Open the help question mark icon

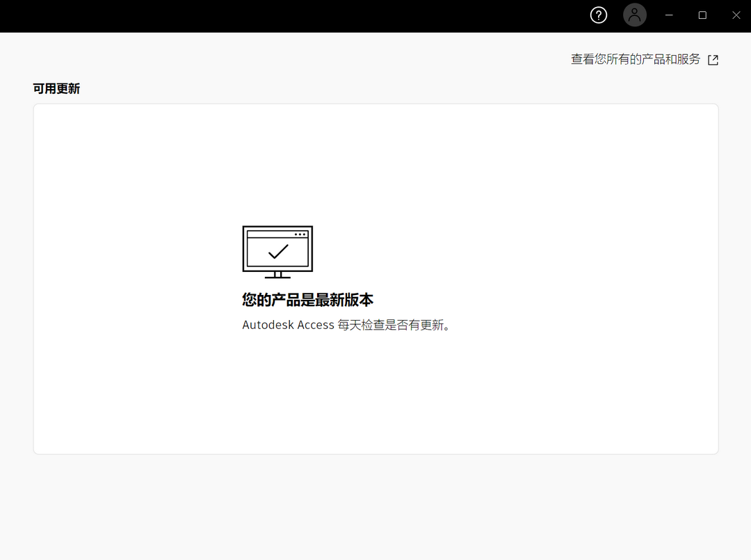click(x=598, y=15)
